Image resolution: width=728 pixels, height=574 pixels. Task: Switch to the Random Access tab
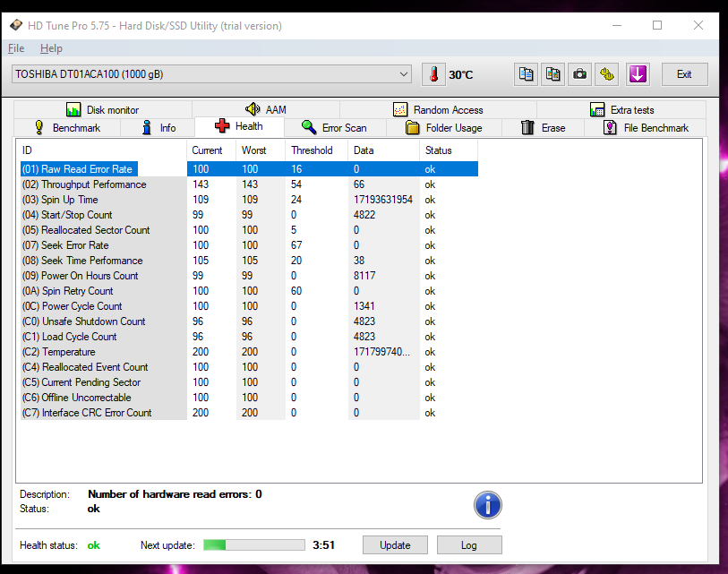pos(438,109)
